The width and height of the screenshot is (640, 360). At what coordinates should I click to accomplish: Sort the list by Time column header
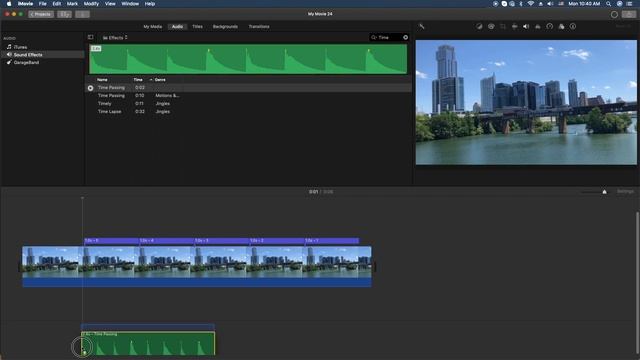[138, 80]
